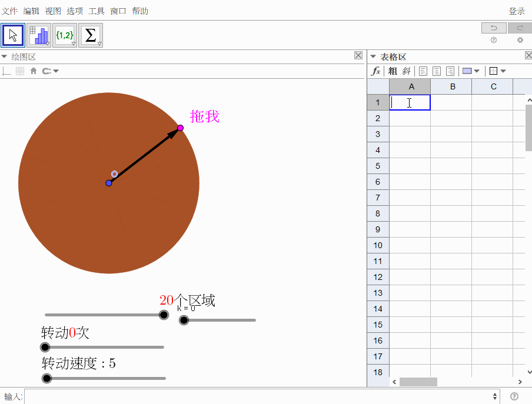
Task: Click spreadsheet horizontal scrollbar right arrow
Action: pos(520,382)
